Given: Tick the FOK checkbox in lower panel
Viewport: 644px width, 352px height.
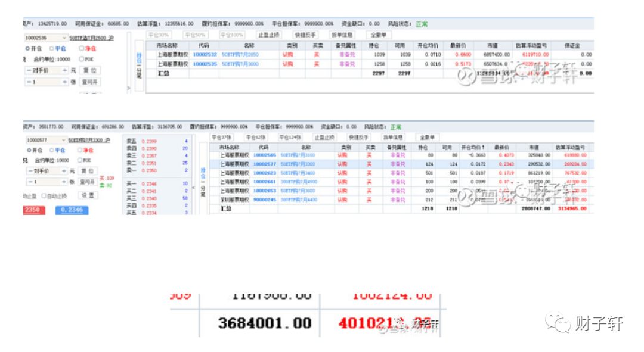Looking at the screenshot, I should click(x=80, y=160).
